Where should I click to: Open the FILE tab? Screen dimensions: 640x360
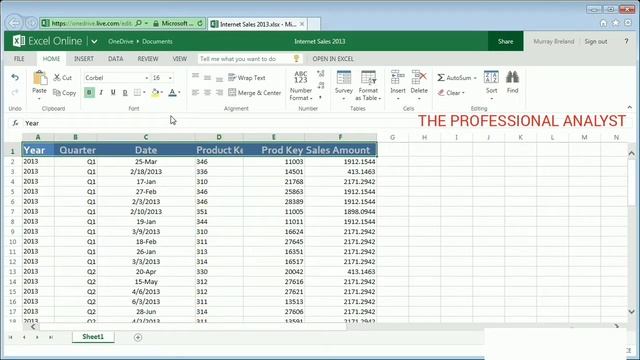(19, 59)
